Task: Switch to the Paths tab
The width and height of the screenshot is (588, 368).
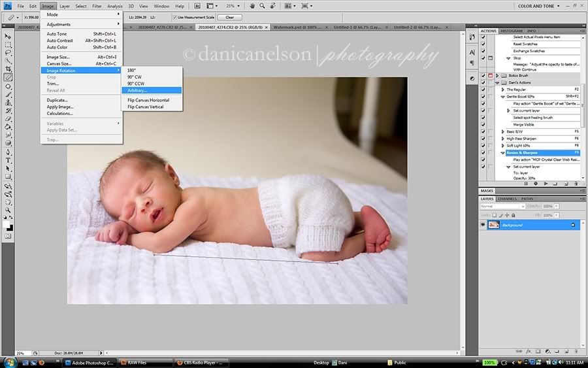Action: point(527,199)
